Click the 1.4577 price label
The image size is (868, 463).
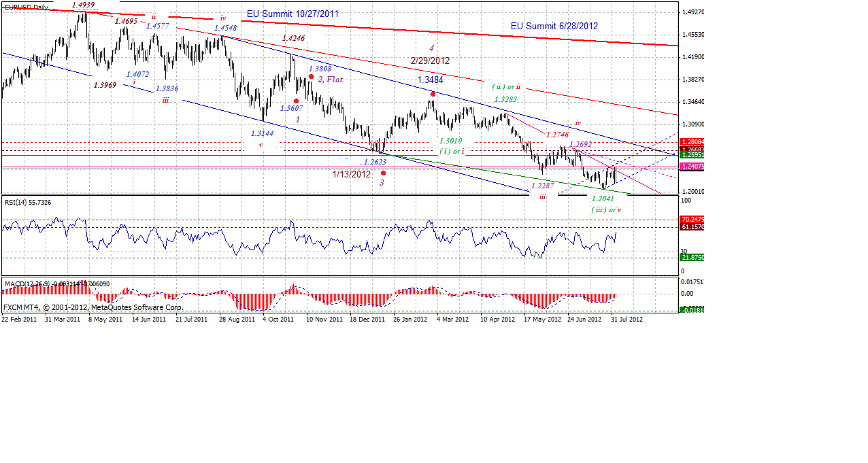(158, 27)
